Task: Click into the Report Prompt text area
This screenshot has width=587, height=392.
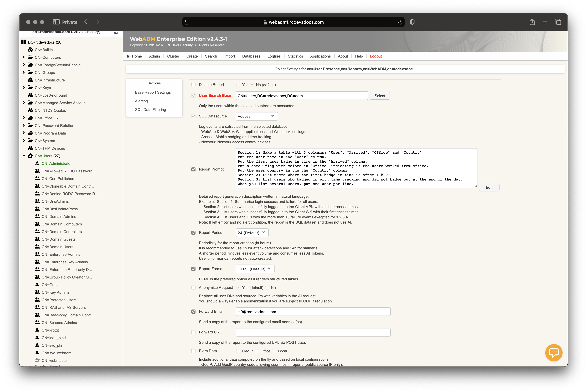Action: 356,168
